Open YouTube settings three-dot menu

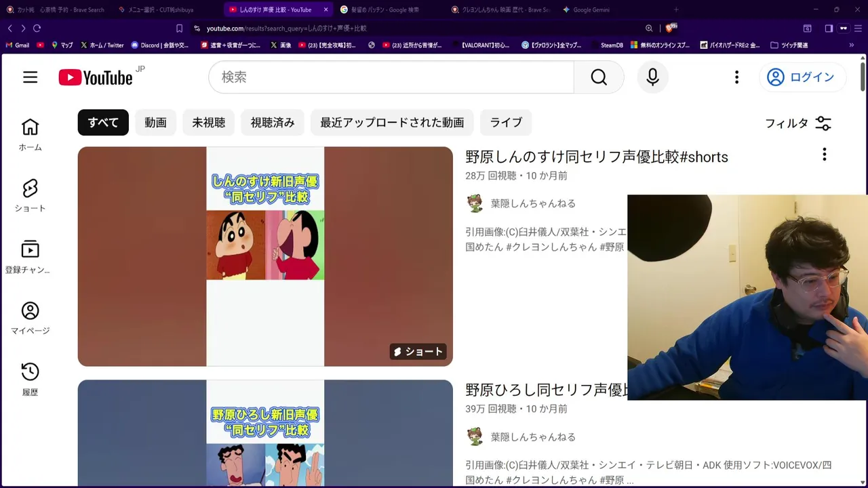coord(736,77)
